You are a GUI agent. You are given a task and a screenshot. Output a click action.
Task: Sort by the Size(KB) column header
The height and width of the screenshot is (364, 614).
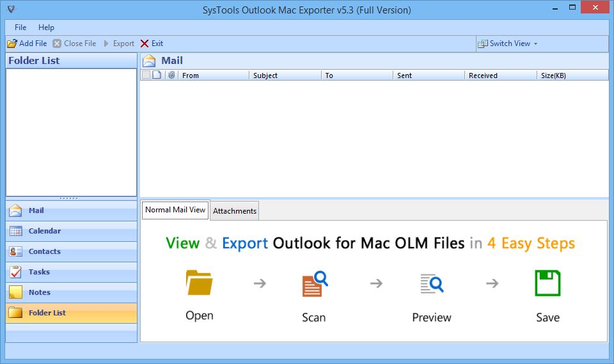point(572,75)
